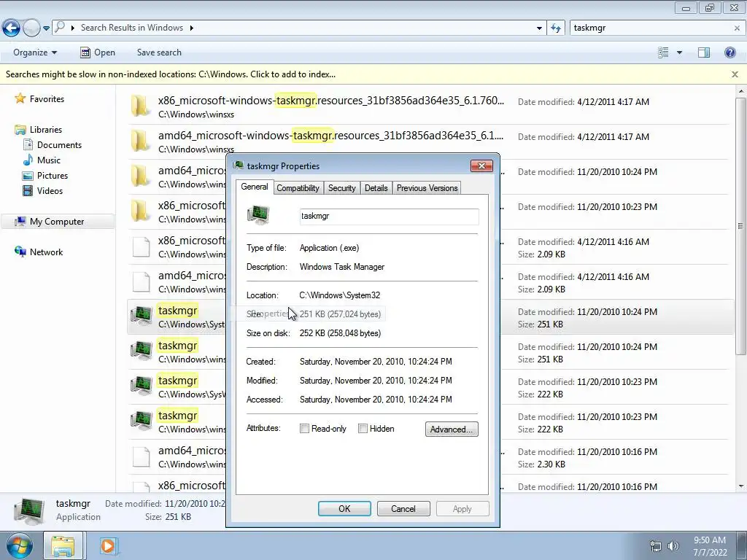Expand the address bar history dropdown
Viewport: 747px width, 560px height.
(539, 28)
